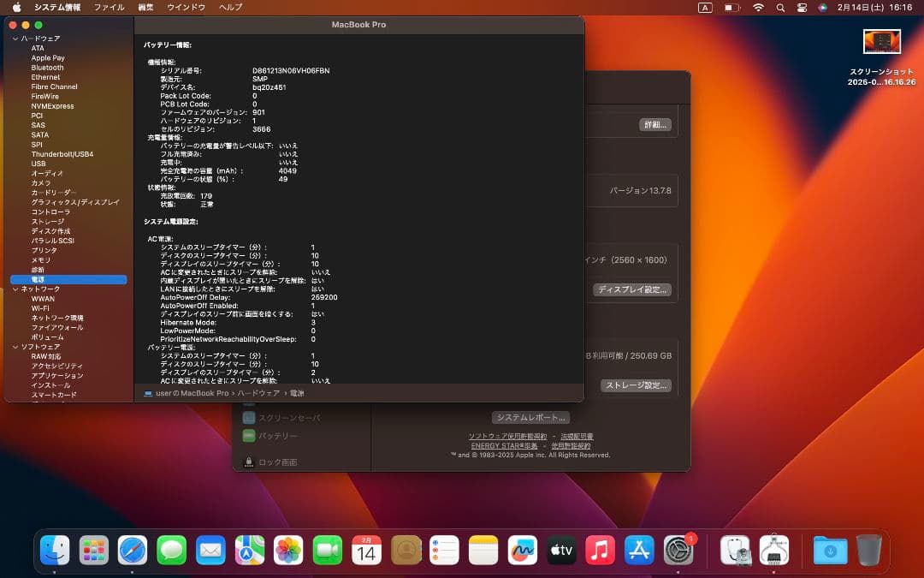Select the ロック画面 icon in System Settings sidebar

point(251,462)
